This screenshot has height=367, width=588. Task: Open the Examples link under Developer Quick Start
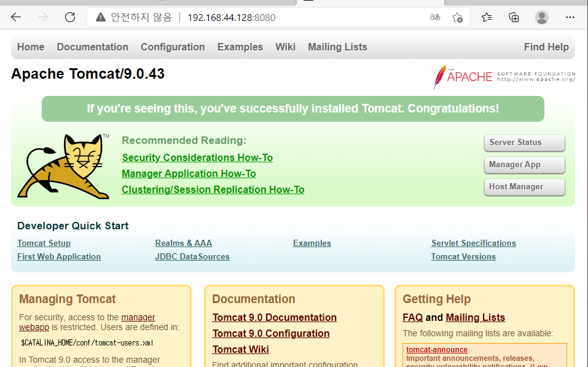312,243
